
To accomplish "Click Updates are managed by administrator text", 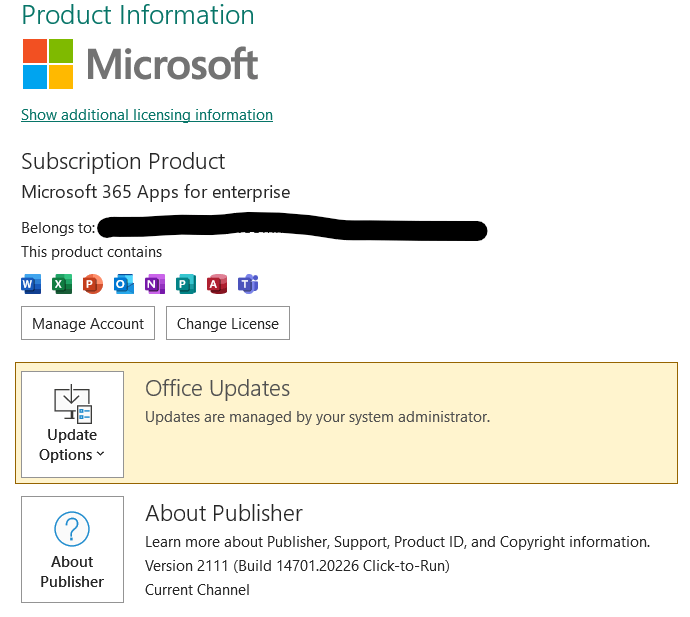I will coord(317,417).
